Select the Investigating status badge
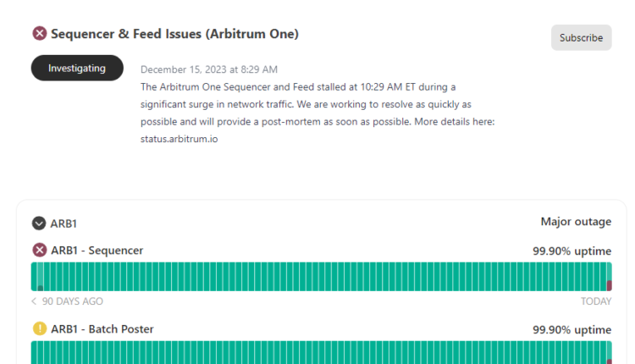635x364 pixels. [x=77, y=68]
